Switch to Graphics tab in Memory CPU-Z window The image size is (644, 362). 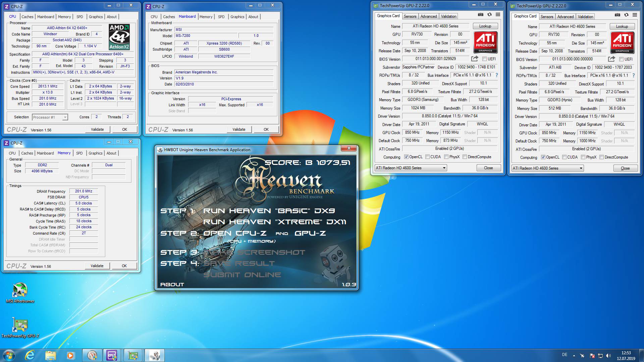(x=96, y=153)
